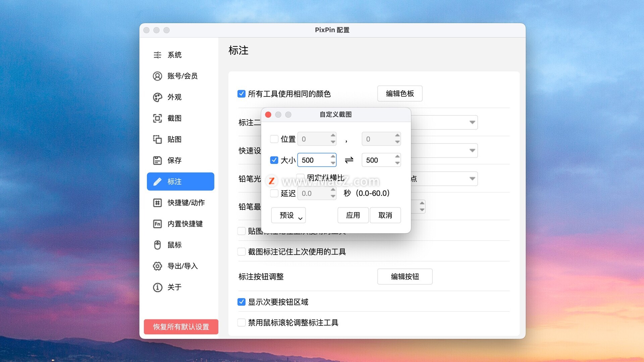Click the 贴图 pin icon
The width and height of the screenshot is (644, 362).
point(157,139)
